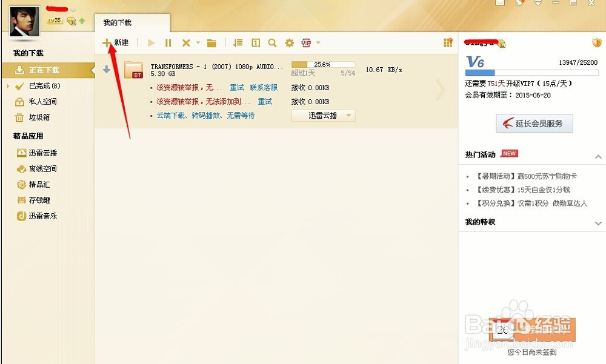Start the task with the play icon
606x364 pixels.
coord(151,43)
